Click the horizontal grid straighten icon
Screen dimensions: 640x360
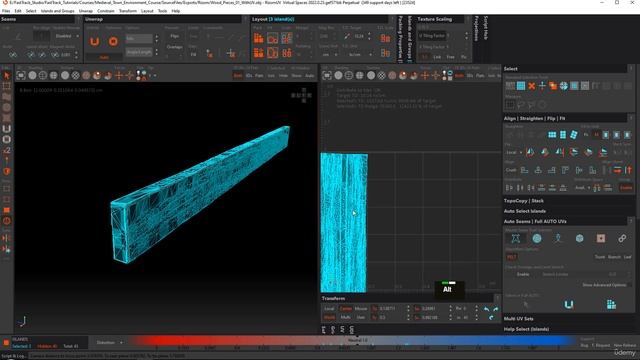point(552,135)
